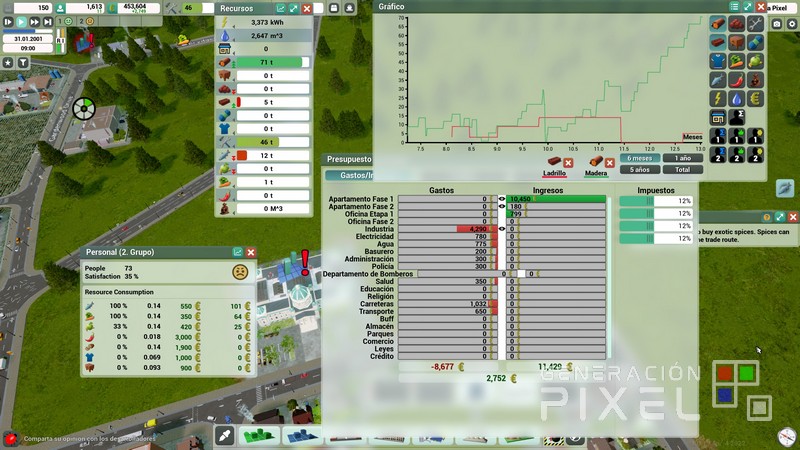Select the fish icon in Gráfico panel

click(x=718, y=80)
